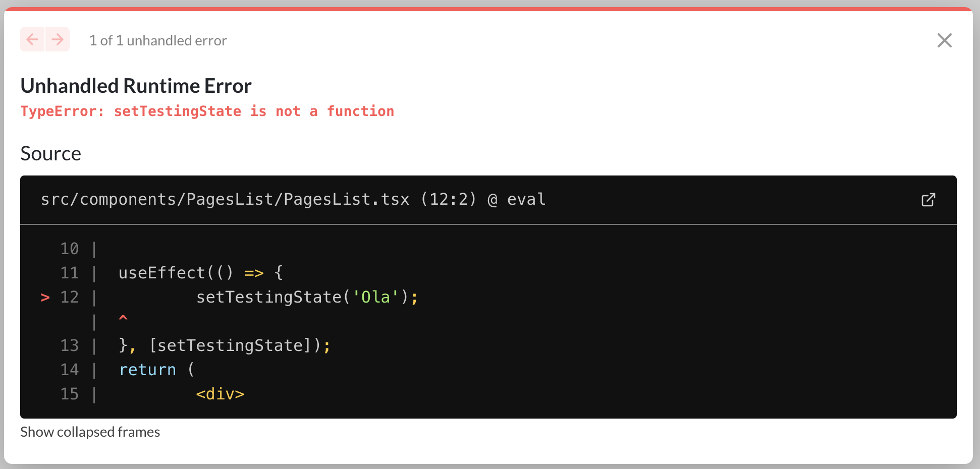Image resolution: width=980 pixels, height=469 pixels.
Task: Click the '1 of 1 unhandled error' counter
Action: pyautogui.click(x=158, y=40)
